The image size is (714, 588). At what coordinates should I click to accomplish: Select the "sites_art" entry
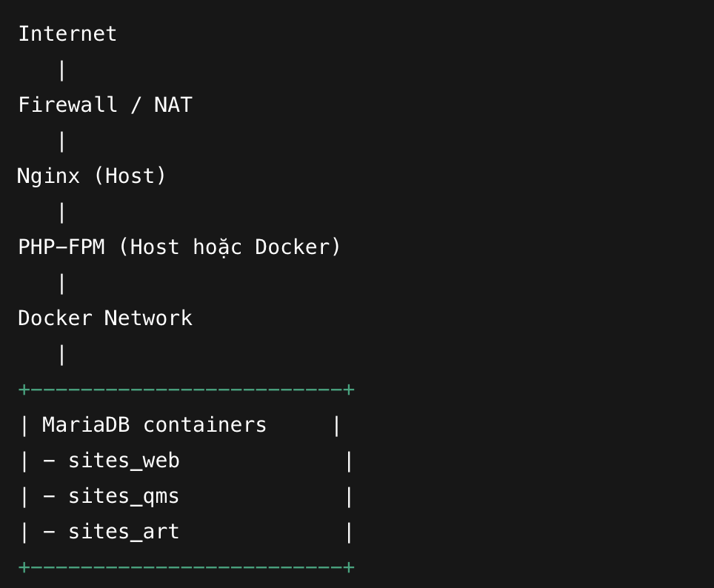(x=124, y=532)
